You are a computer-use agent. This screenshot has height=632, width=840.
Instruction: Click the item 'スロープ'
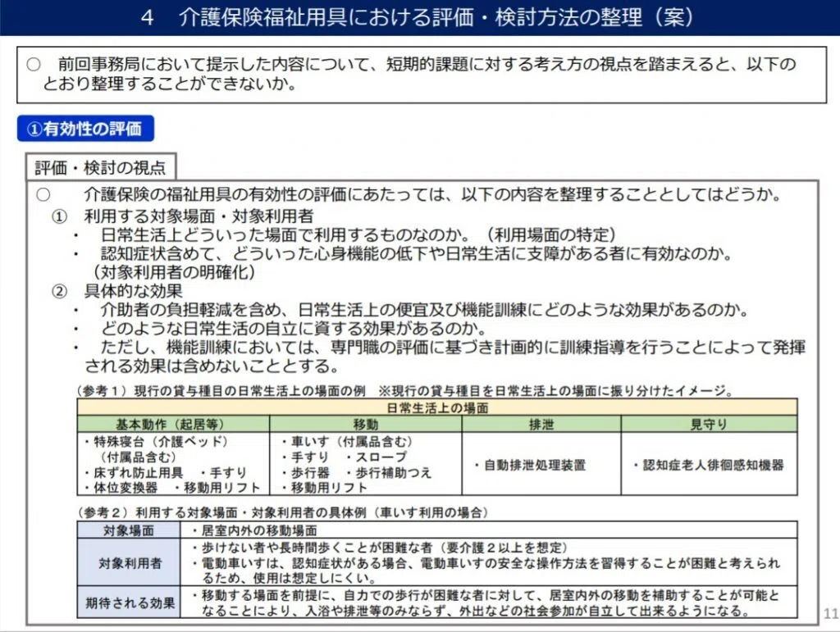(x=380, y=457)
